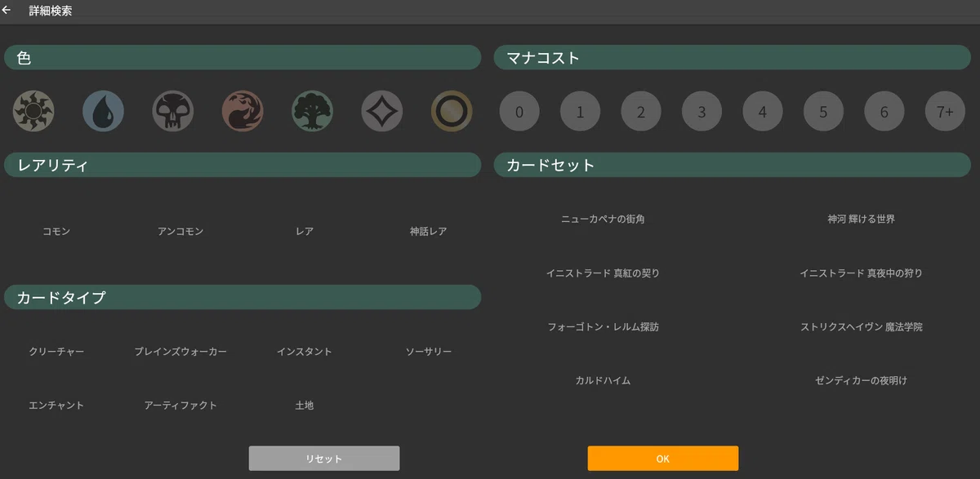Screen dimensions: 980x479
Task: Toggle mana cost 7+ filter
Action: click(x=945, y=111)
